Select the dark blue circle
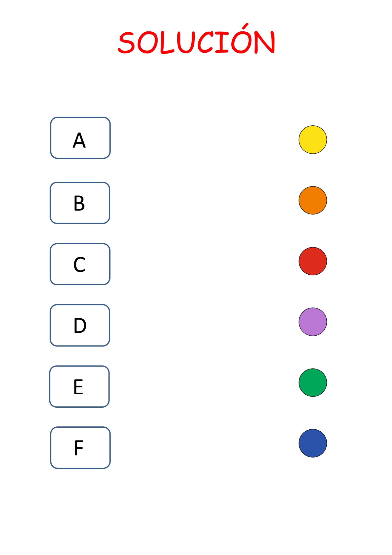This screenshot has height=555, width=392. coord(313,443)
